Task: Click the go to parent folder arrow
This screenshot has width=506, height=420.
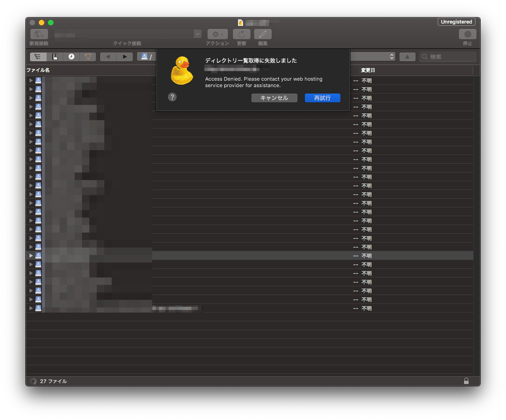Action: [407, 57]
